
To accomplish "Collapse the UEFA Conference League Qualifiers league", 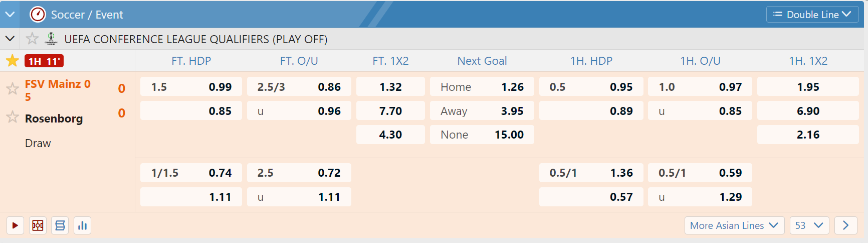I will point(10,39).
